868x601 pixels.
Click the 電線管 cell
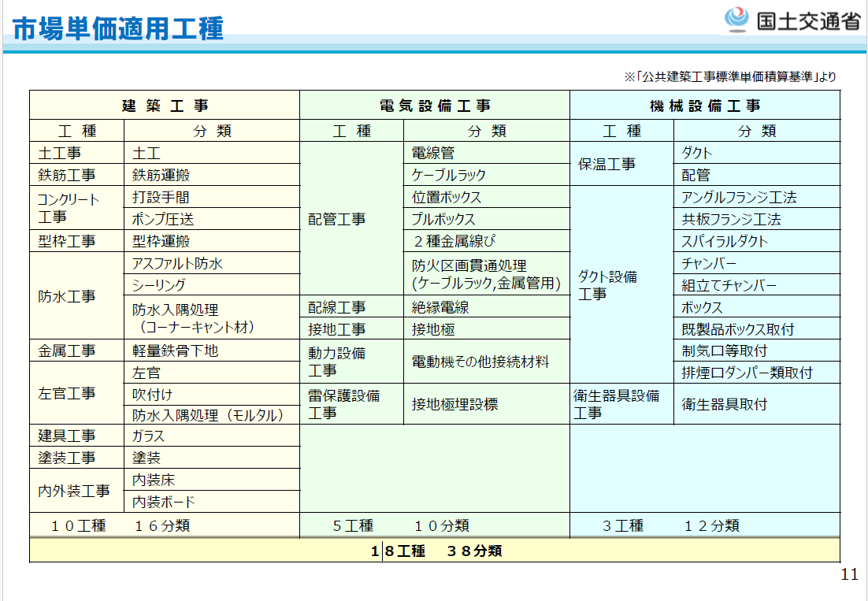click(x=487, y=153)
